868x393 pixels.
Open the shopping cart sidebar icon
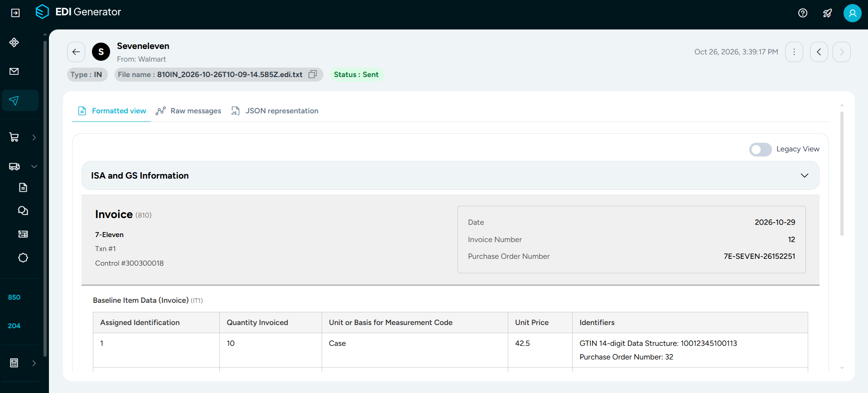pos(14,137)
